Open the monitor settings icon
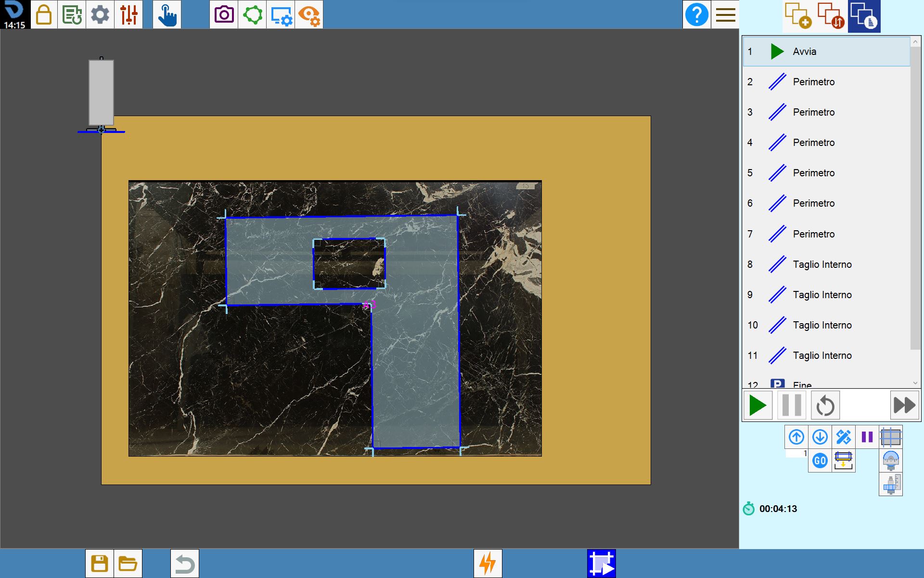Viewport: 924px width, 578px height. [x=281, y=14]
